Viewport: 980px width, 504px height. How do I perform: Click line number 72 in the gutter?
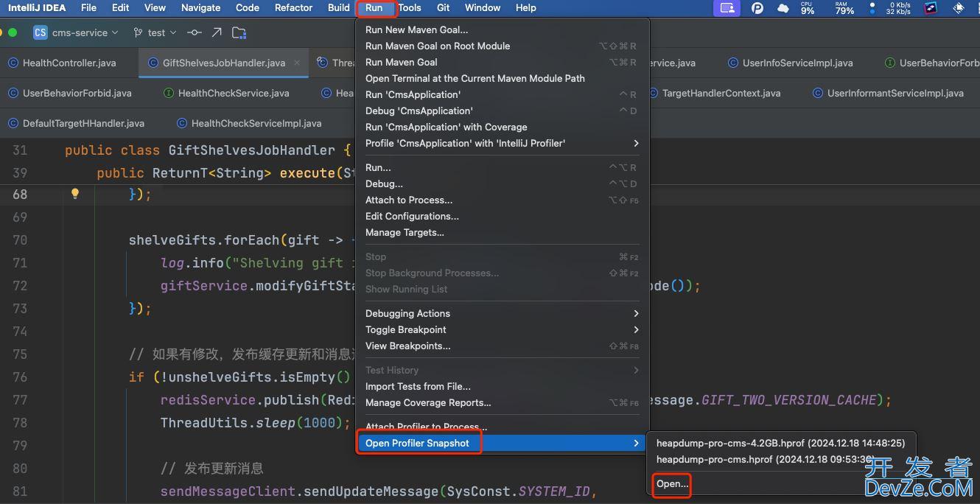pyautogui.click(x=20, y=285)
